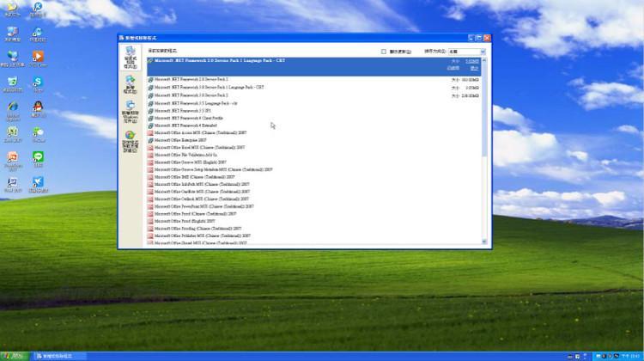Select Microsoft Office Access MUI 2007 entry
644x361 pixels.
coord(314,133)
